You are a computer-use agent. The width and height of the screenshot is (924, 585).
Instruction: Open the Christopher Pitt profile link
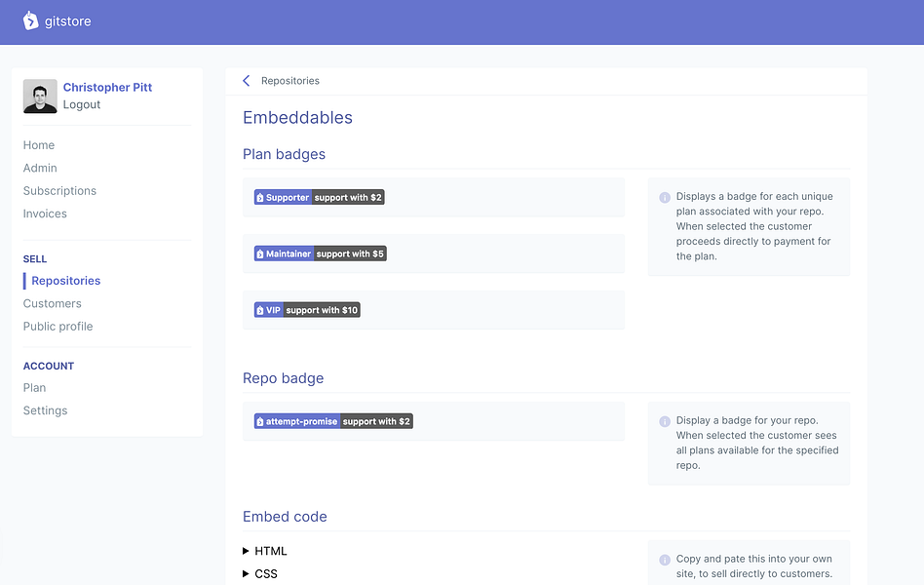(107, 88)
